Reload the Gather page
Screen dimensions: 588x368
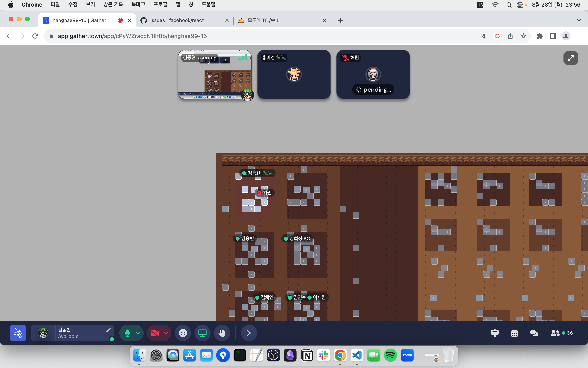coord(35,36)
